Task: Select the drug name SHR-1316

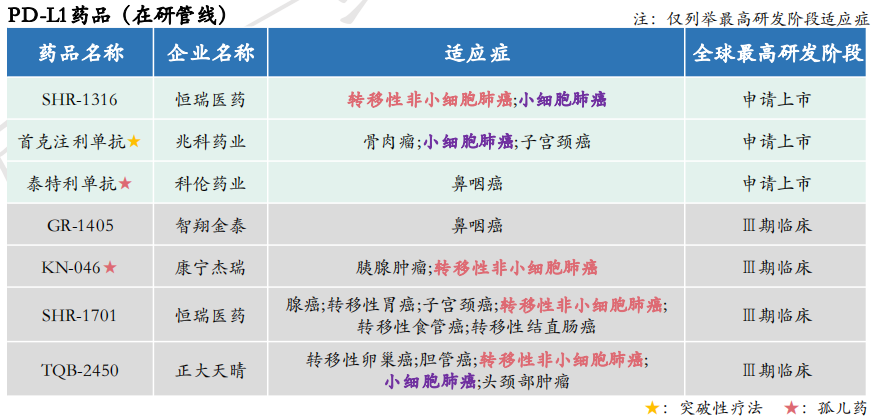Action: (79, 100)
